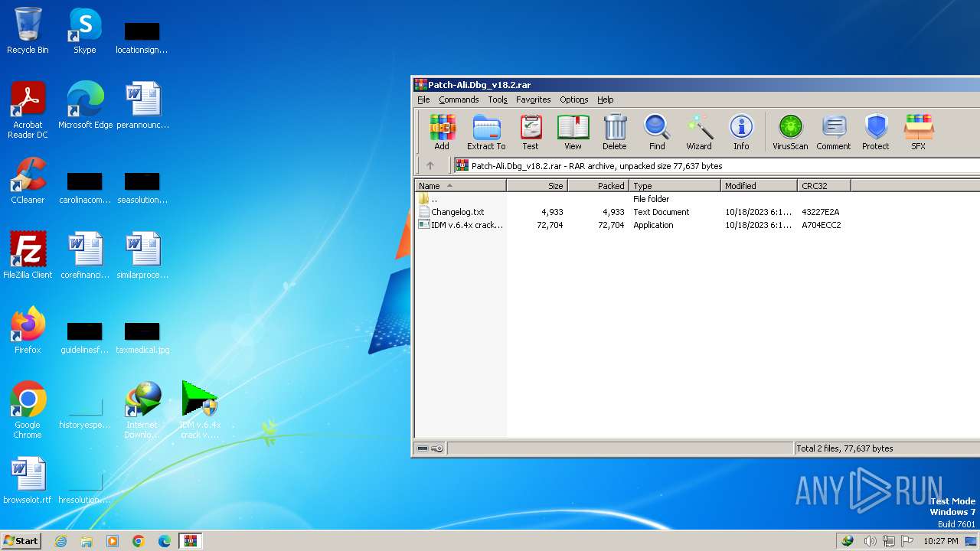
Task: Select the Internet Download Manager desktop icon
Action: pyautogui.click(x=142, y=410)
